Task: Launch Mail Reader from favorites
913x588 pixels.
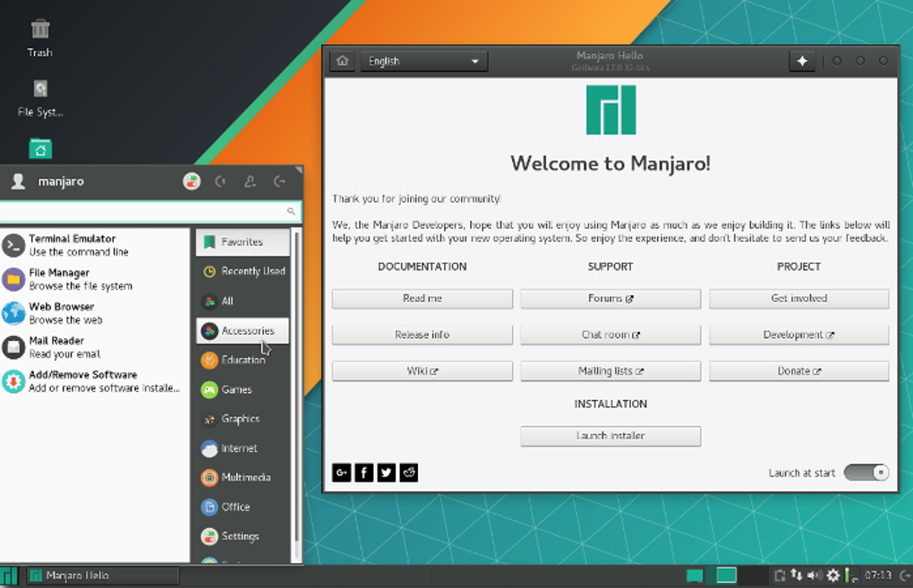Action: pos(95,347)
